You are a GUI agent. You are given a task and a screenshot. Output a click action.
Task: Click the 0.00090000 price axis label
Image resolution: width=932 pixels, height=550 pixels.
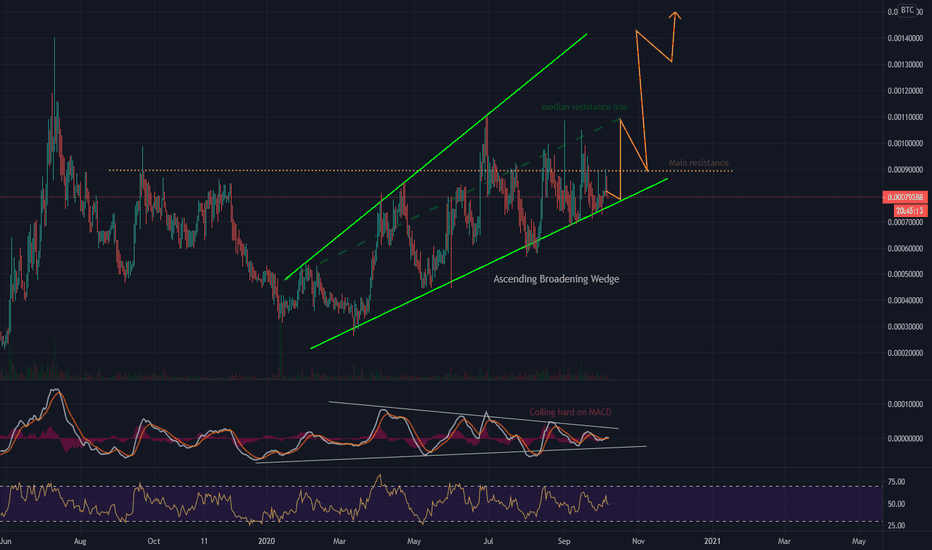coord(905,169)
